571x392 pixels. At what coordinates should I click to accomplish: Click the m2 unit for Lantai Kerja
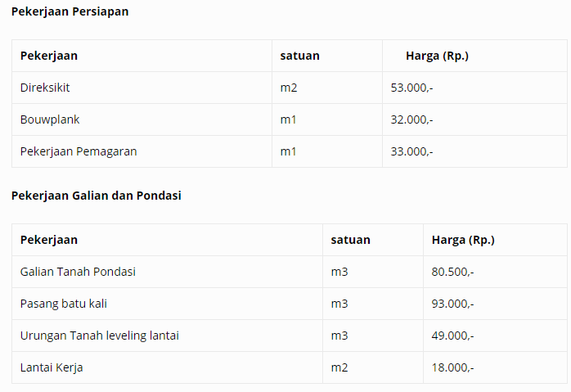coord(339,367)
